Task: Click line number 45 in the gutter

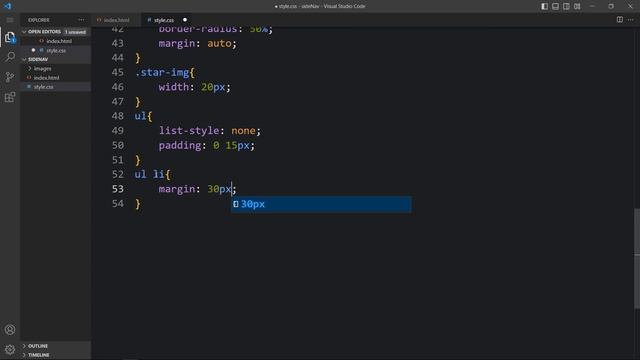Action: pos(118,72)
